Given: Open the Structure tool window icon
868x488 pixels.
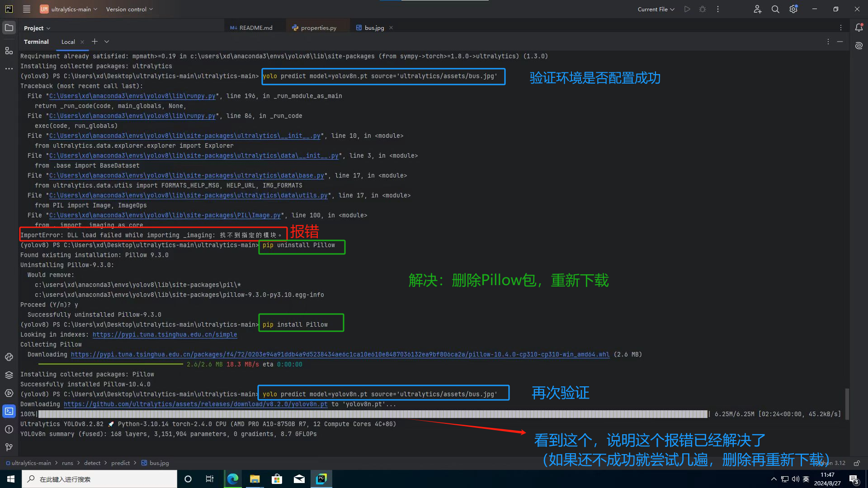Looking at the screenshot, I should coord(9,51).
